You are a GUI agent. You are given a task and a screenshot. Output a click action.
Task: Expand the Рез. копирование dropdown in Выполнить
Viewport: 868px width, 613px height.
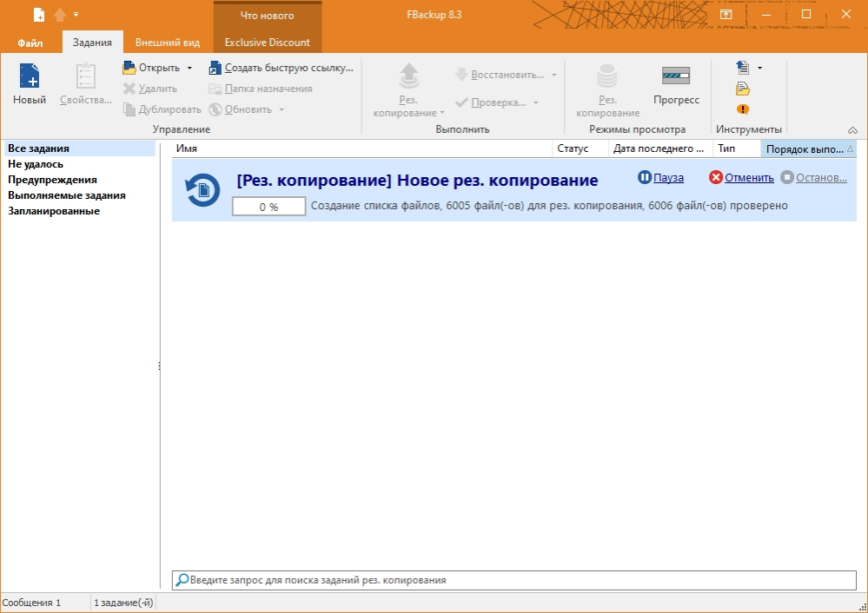(x=441, y=113)
